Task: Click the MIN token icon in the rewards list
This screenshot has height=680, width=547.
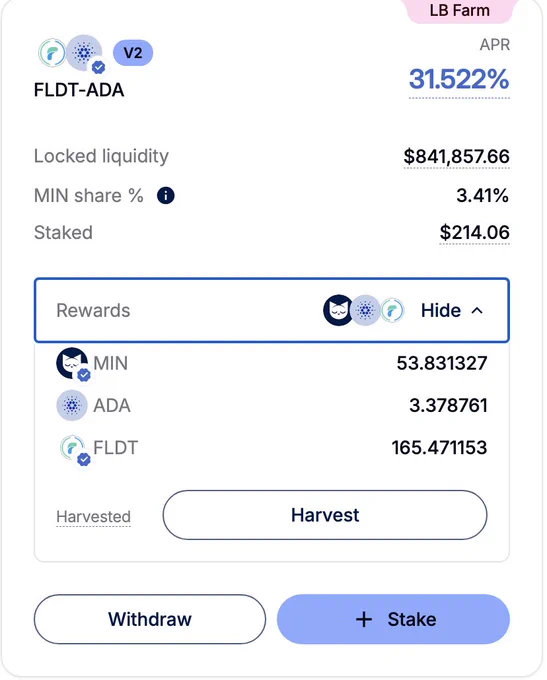Action: click(72, 363)
